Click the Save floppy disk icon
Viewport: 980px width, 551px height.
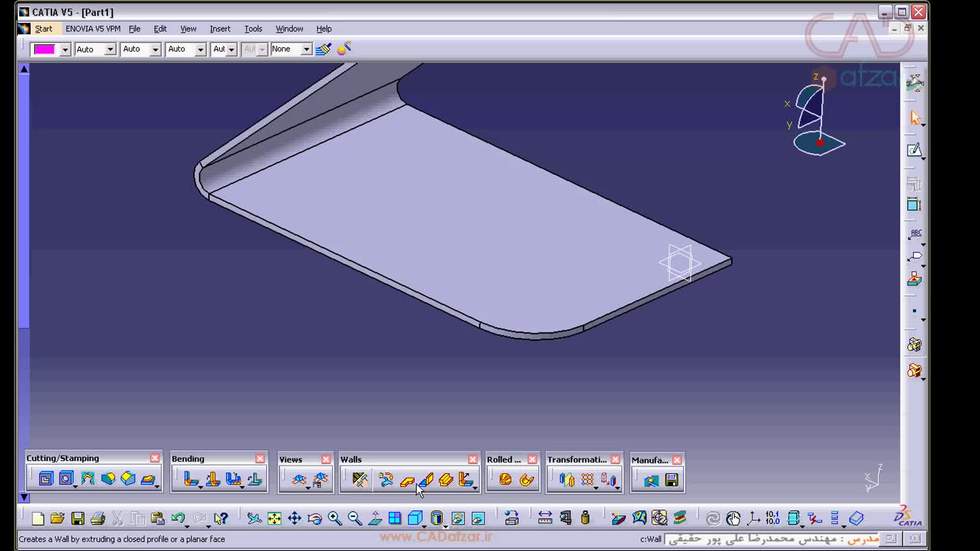[78, 519]
